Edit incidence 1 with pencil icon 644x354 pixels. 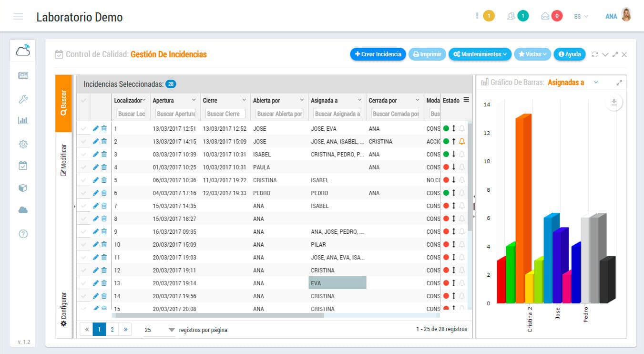coord(96,128)
